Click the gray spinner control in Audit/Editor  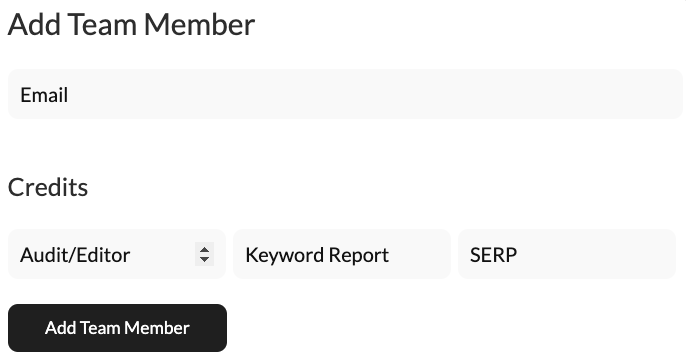tap(204, 254)
